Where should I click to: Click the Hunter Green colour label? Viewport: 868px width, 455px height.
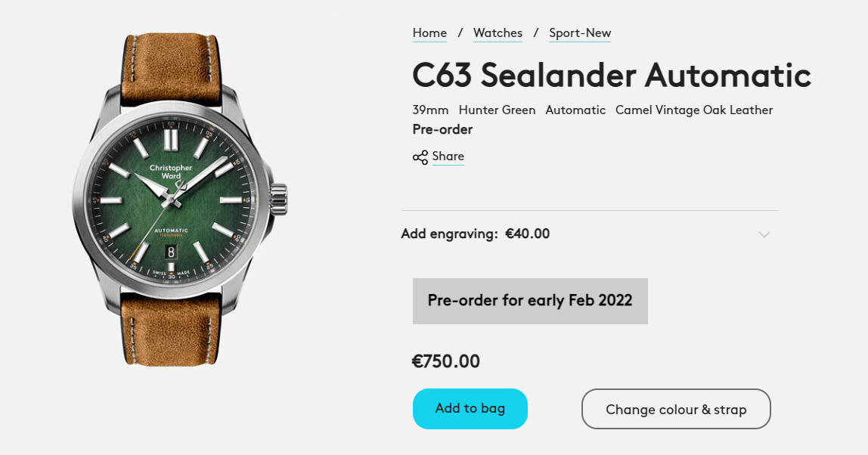497,110
